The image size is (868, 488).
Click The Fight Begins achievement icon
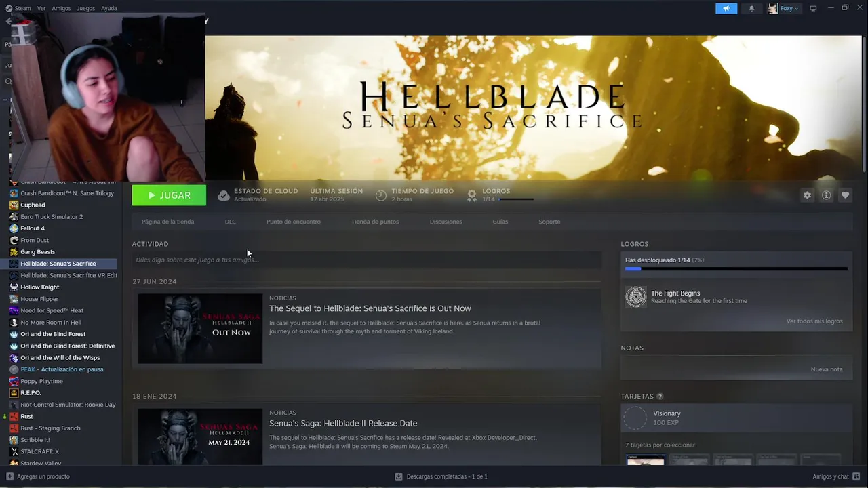click(x=636, y=297)
